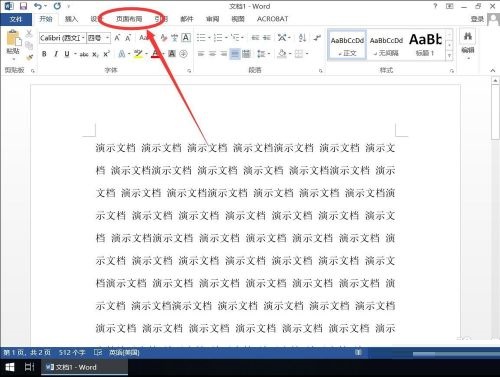The width and height of the screenshot is (500, 377).
Task: Open the 编辑 (Editing) binoculars menu
Action: coord(467,44)
